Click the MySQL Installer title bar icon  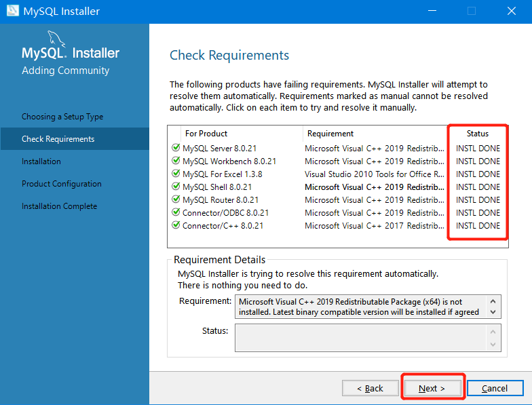pos(12,12)
